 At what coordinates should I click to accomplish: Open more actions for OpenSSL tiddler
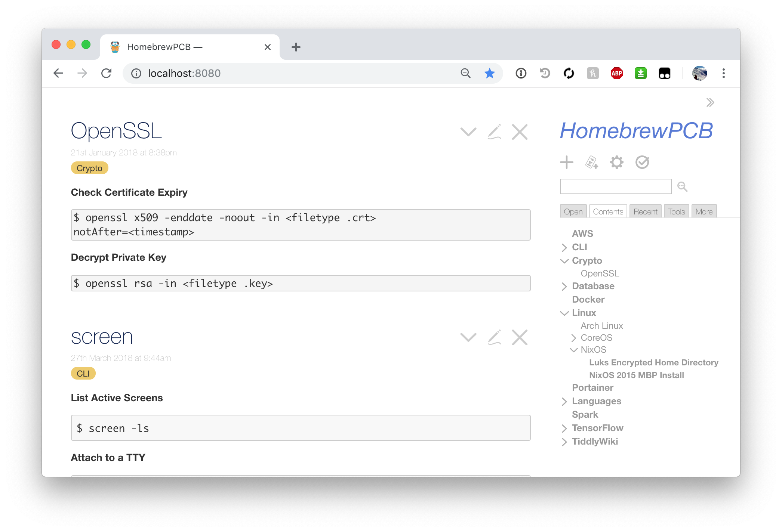[468, 132]
